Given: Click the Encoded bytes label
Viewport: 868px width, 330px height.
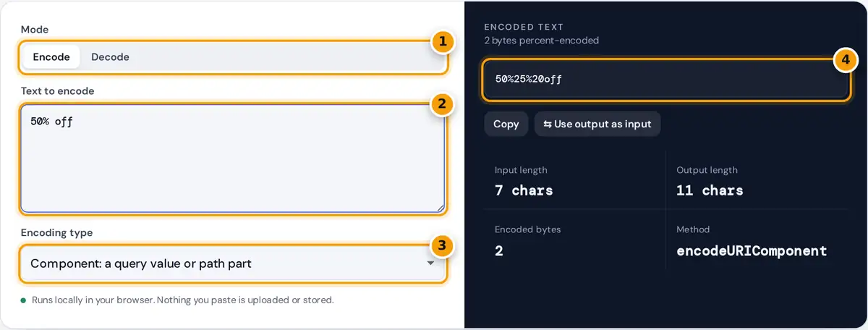Looking at the screenshot, I should tap(528, 229).
